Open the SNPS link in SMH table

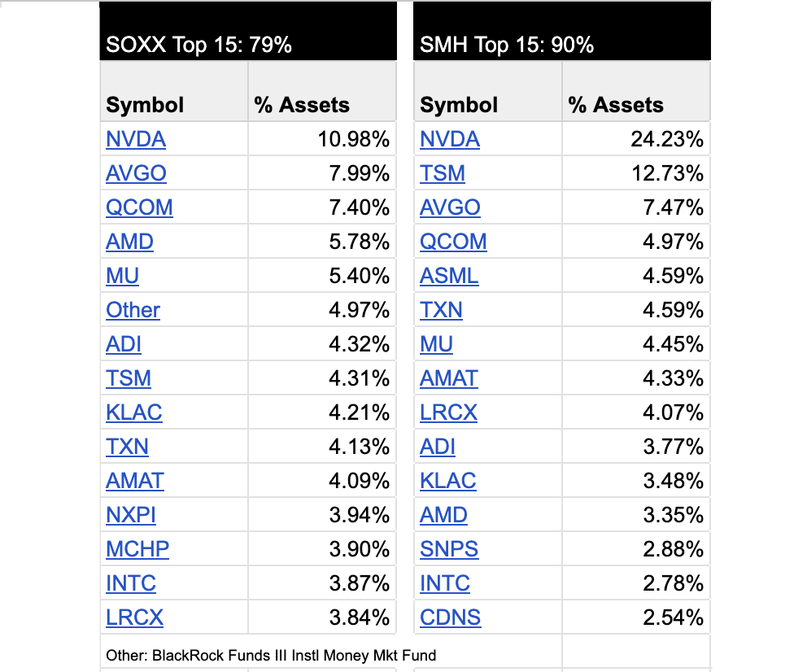point(448,548)
